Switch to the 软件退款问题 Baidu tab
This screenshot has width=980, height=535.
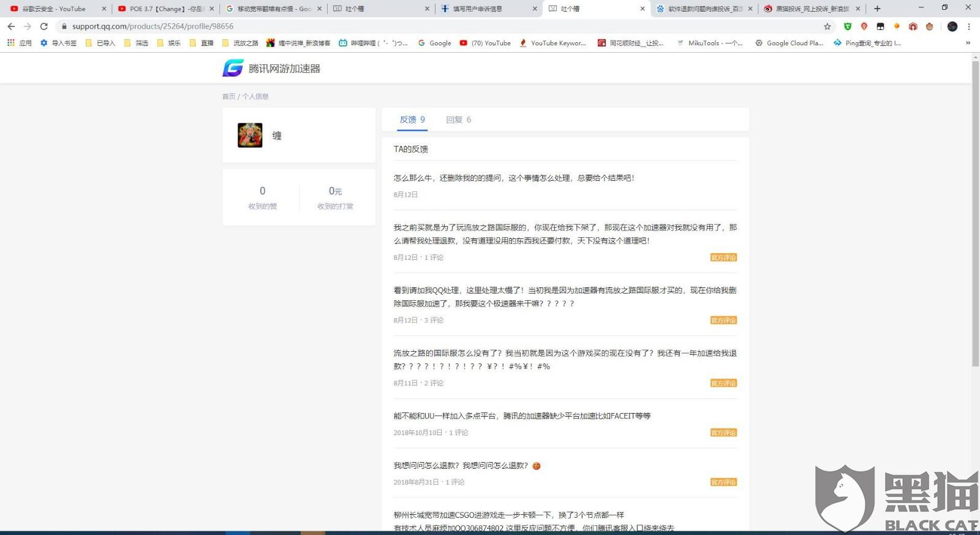tap(704, 9)
